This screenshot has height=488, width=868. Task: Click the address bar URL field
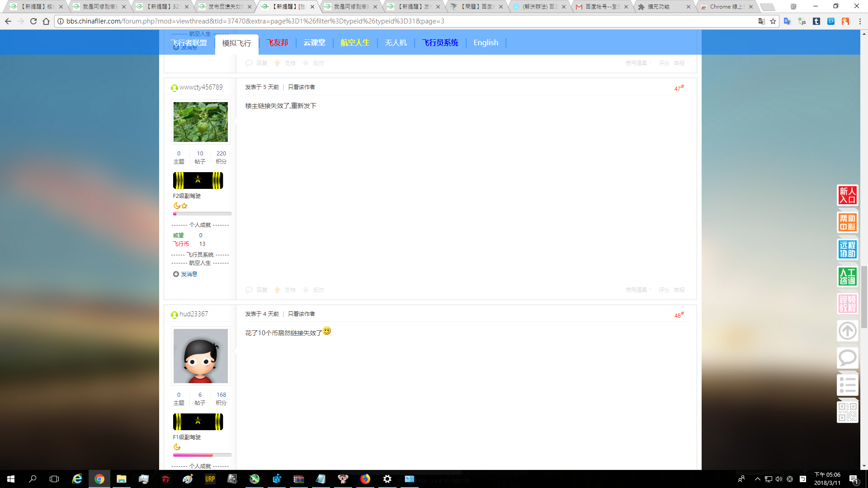pyautogui.click(x=407, y=21)
